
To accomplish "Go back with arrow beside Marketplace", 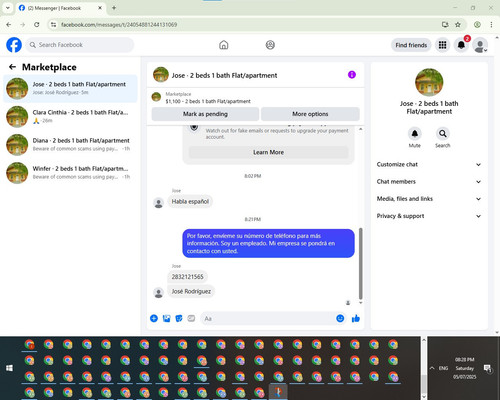I will click(12, 67).
